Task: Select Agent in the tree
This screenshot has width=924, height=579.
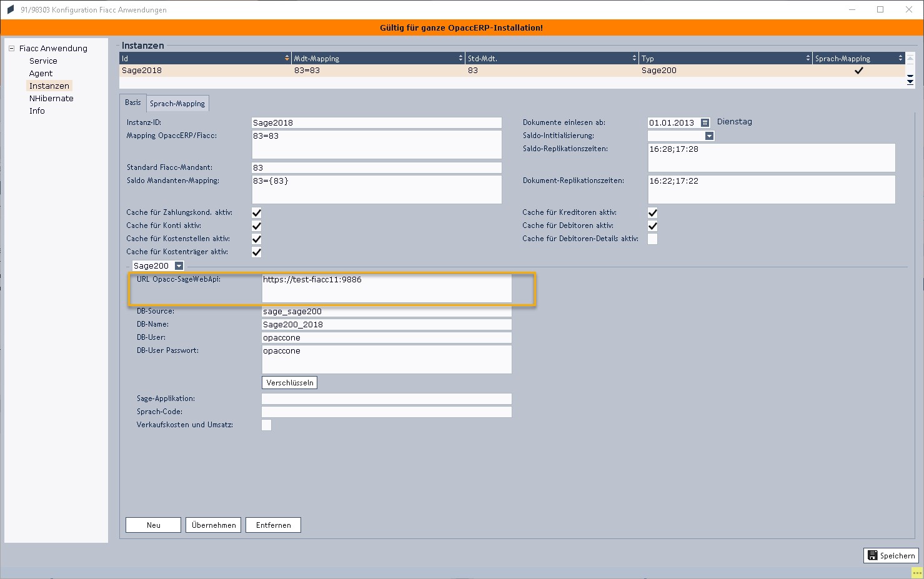Action: click(x=41, y=73)
